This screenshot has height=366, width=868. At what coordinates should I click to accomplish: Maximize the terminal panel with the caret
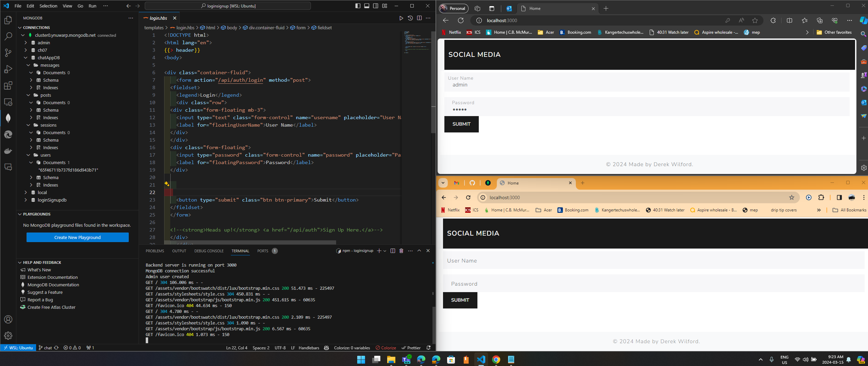[419, 251]
